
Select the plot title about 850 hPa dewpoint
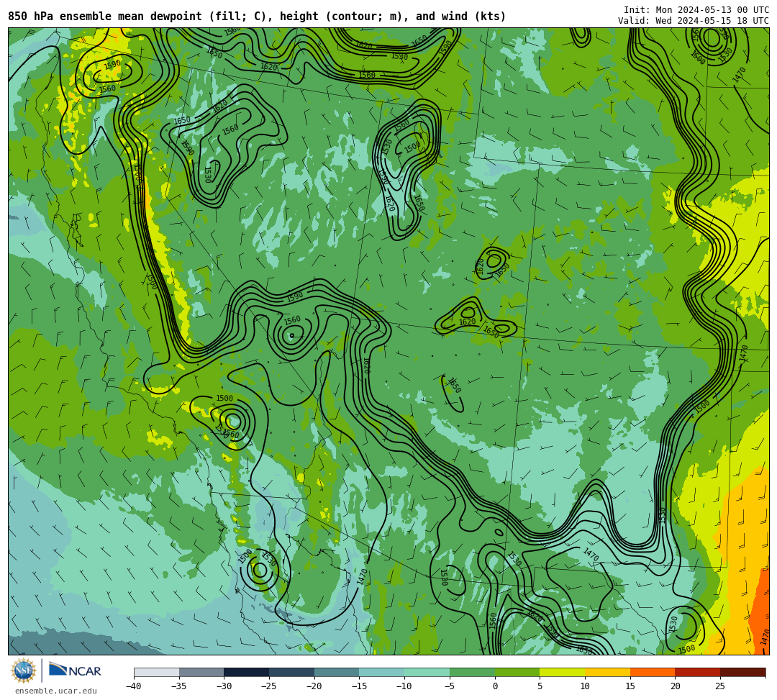[x=257, y=17]
